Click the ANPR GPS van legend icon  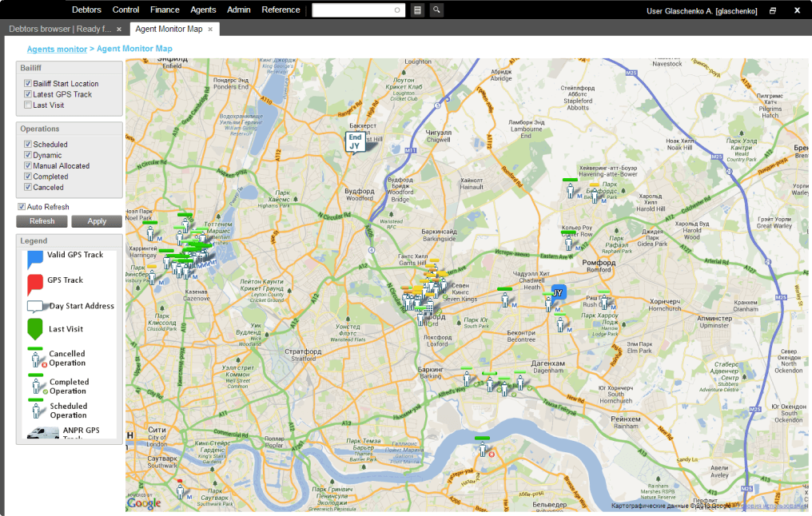tap(43, 433)
